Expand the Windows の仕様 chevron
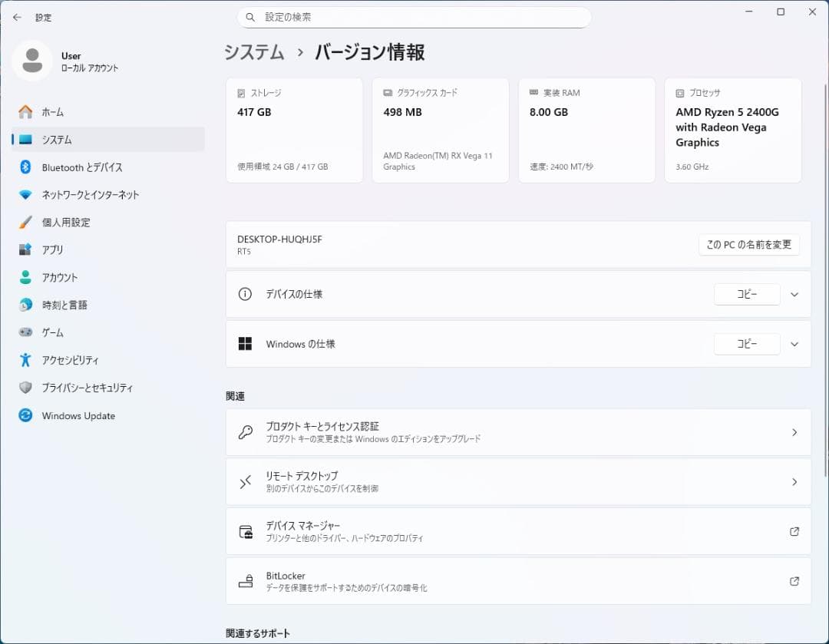829x644 pixels. click(x=794, y=344)
